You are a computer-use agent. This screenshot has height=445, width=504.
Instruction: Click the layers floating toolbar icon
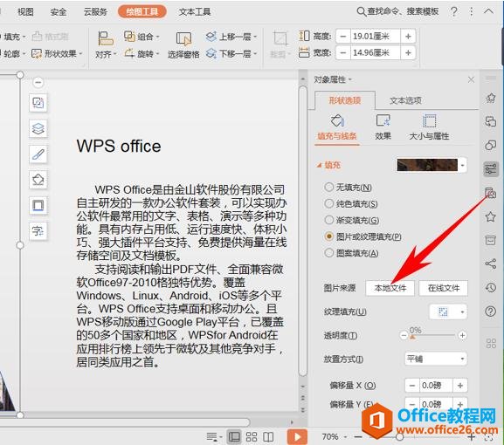[38, 128]
